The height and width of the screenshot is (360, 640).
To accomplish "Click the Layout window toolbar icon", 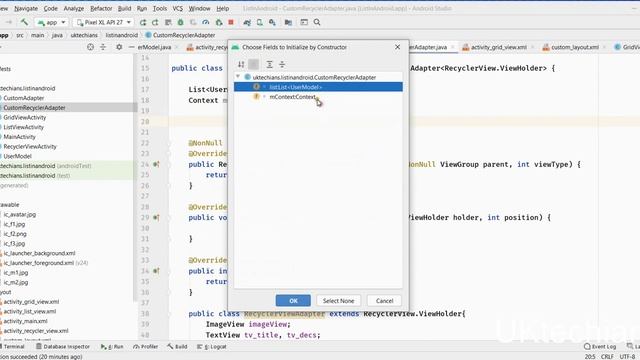I will (304, 22).
